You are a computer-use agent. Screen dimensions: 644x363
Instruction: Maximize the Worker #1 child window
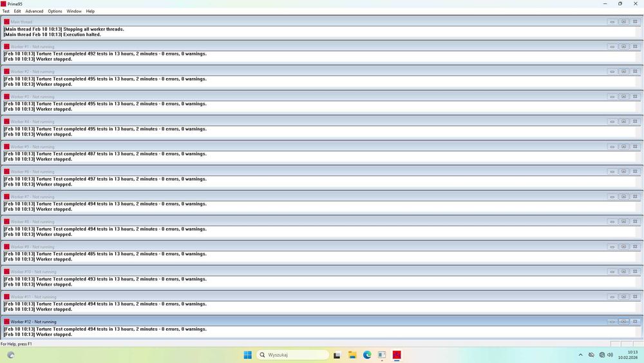[x=623, y=46]
